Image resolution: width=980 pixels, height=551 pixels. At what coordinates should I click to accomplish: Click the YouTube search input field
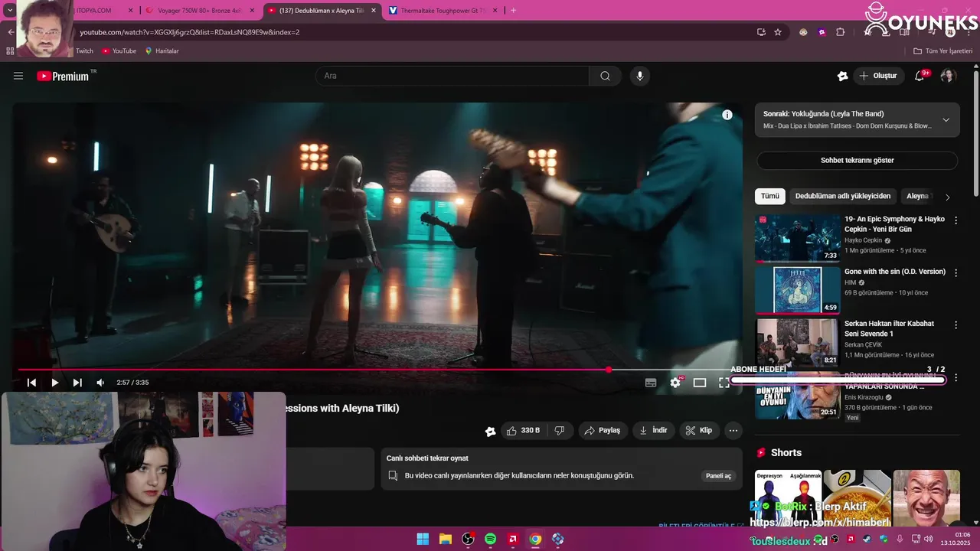pos(452,76)
